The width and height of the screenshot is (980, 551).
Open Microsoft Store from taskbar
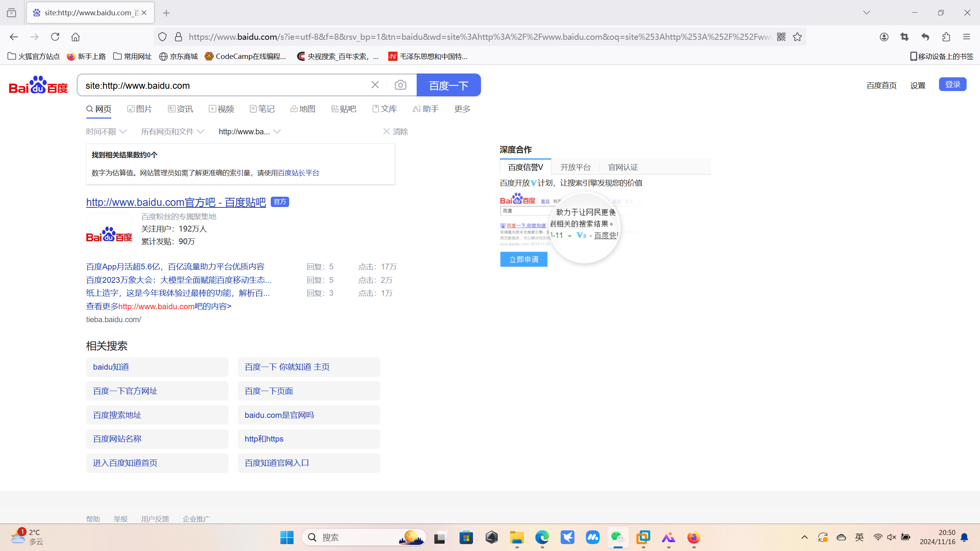[x=466, y=537]
